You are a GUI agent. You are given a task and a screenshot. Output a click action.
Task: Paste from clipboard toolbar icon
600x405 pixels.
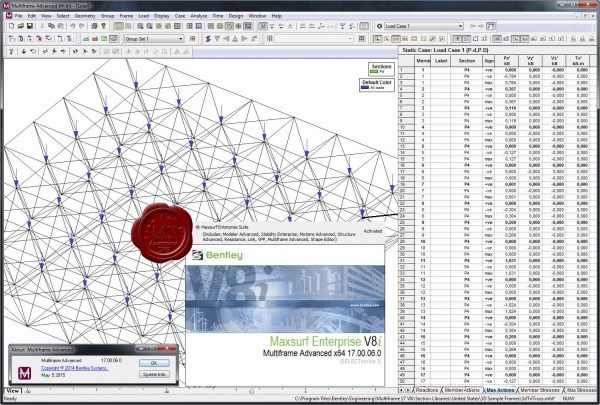(x=60, y=26)
